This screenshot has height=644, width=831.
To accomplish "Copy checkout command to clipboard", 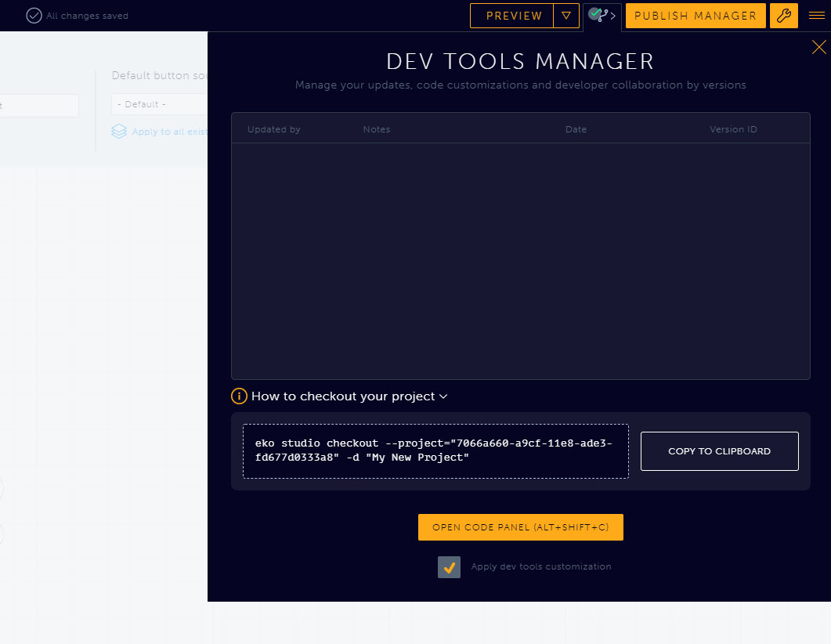I will [x=719, y=451].
